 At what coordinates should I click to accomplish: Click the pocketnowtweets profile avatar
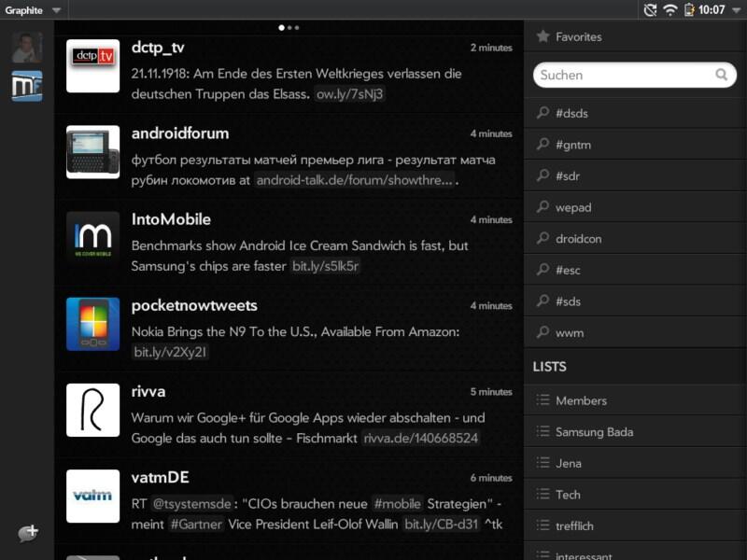click(x=92, y=324)
